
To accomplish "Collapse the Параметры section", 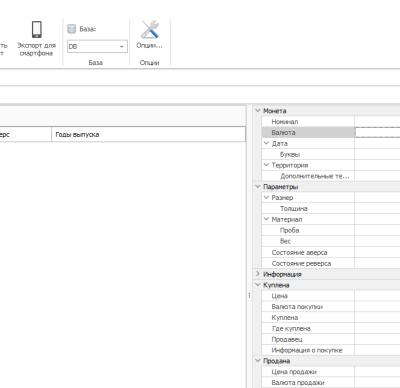I will pyautogui.click(x=258, y=186).
